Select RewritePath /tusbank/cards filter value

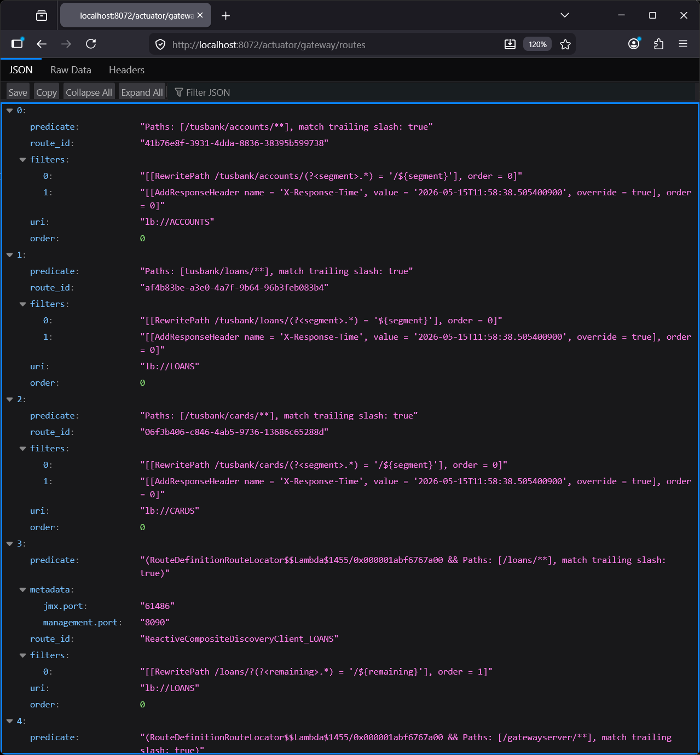[324, 465]
